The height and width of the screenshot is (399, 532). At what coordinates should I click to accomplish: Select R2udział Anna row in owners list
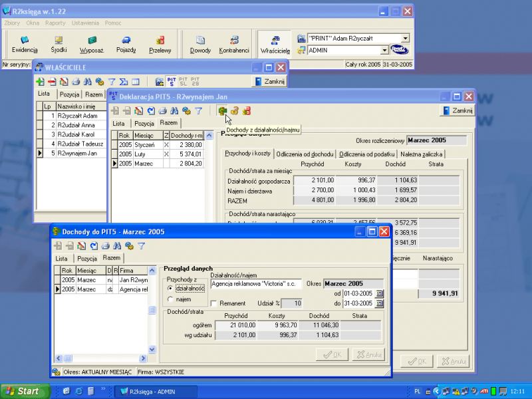(x=72, y=125)
